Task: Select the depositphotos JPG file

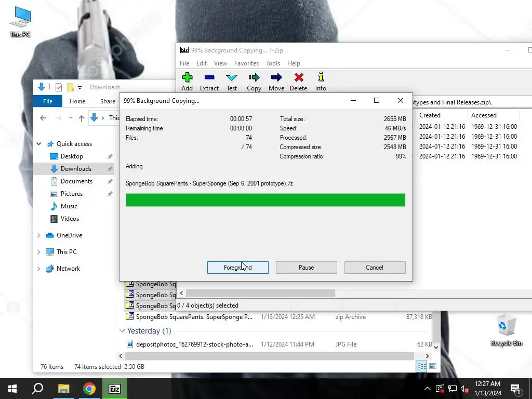Action: 278,344
